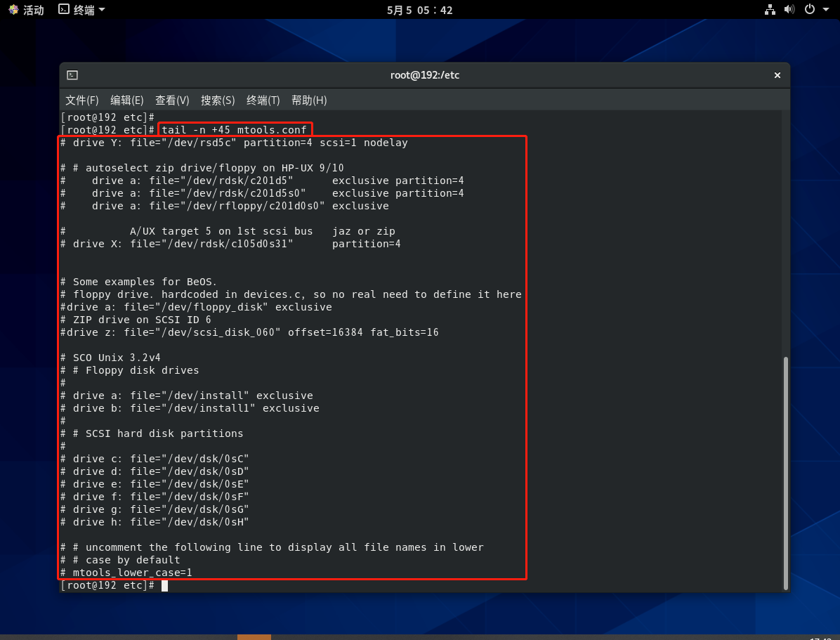
Task: Open the 查看(V) menu
Action: pos(172,100)
